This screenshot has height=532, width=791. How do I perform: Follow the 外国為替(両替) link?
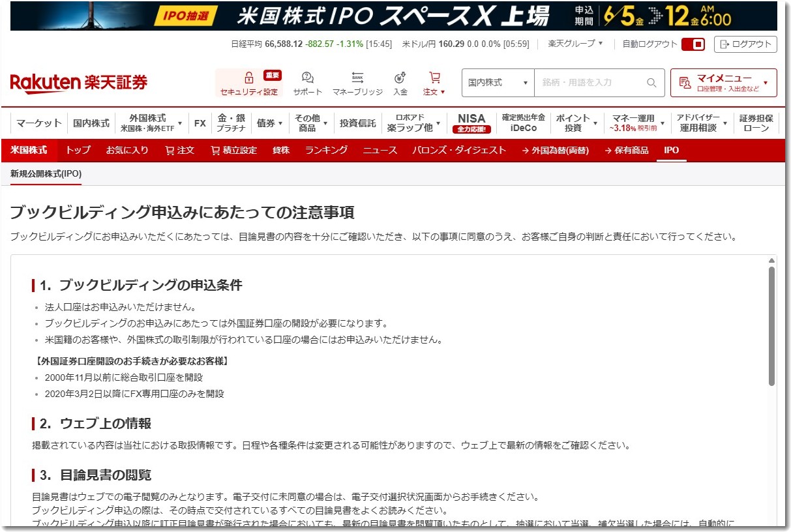point(556,150)
